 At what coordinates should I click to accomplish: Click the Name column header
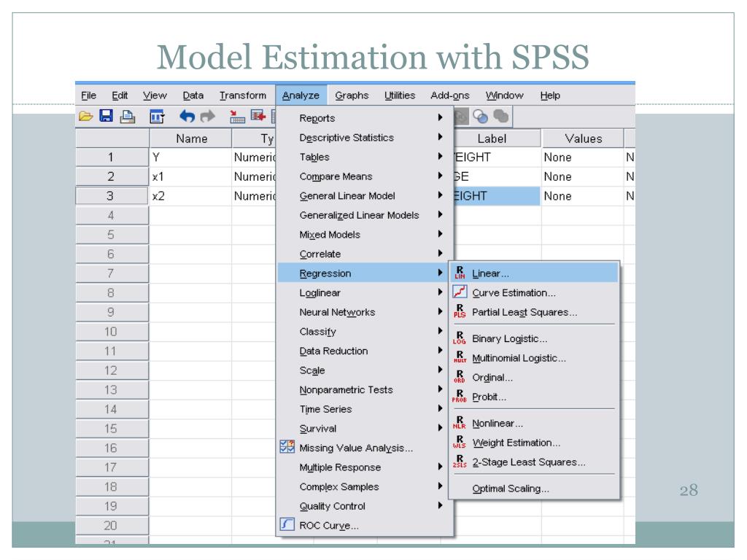point(191,138)
